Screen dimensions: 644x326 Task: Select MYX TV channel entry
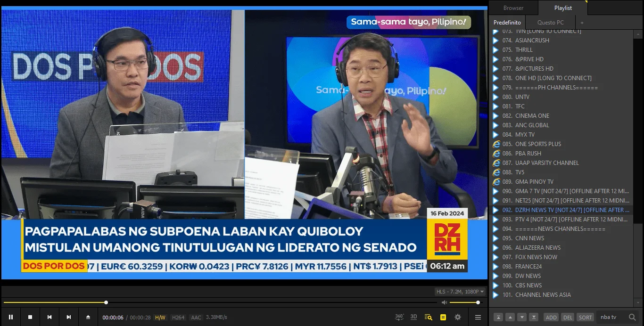pos(562,135)
